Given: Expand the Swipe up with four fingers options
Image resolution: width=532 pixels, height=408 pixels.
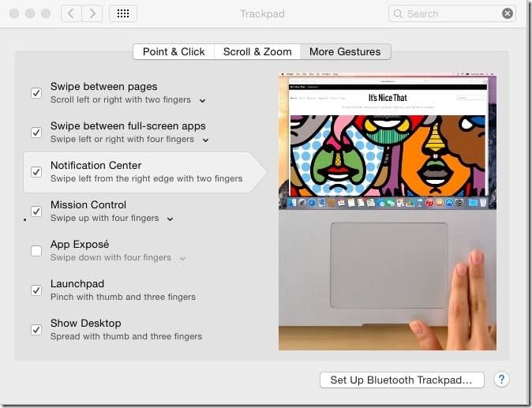Looking at the screenshot, I should click(x=170, y=219).
